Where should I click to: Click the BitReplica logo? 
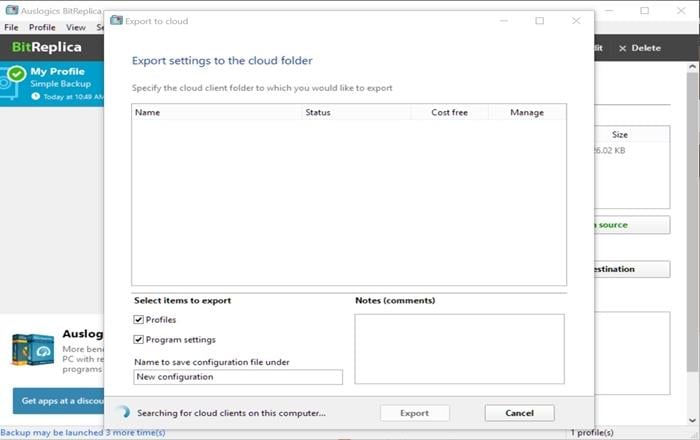pos(47,47)
